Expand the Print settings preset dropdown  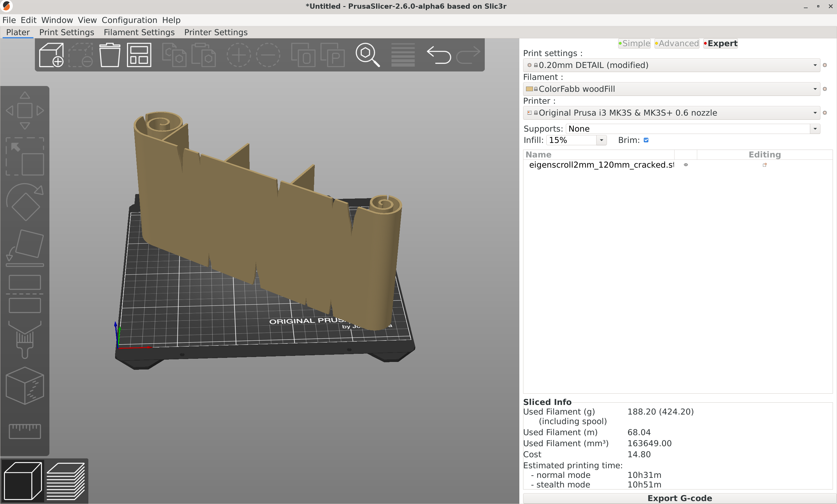(x=815, y=65)
